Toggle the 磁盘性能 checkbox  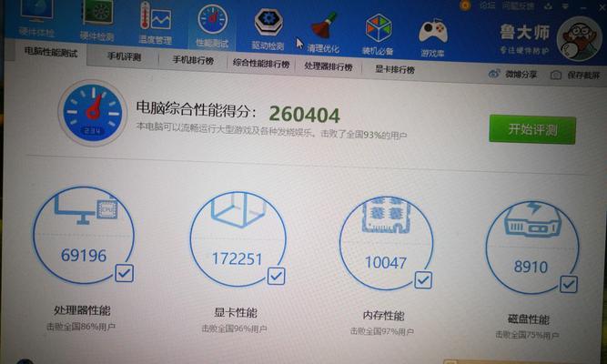point(569,285)
